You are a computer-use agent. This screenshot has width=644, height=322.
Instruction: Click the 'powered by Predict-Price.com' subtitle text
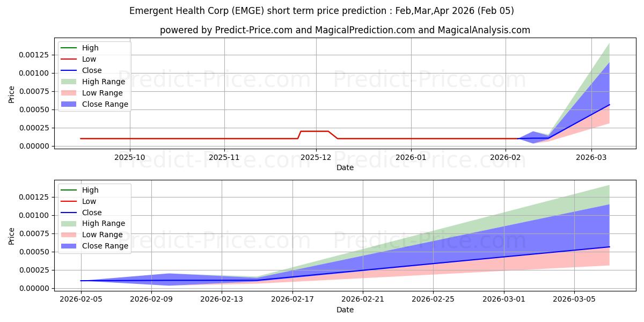point(345,30)
